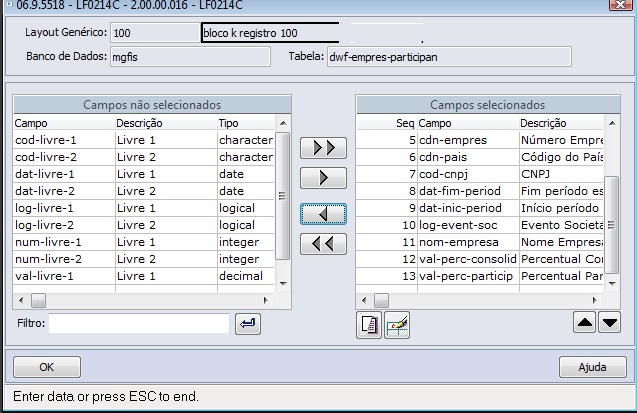Move selected field down in sequence
637x413 pixels.
click(609, 322)
